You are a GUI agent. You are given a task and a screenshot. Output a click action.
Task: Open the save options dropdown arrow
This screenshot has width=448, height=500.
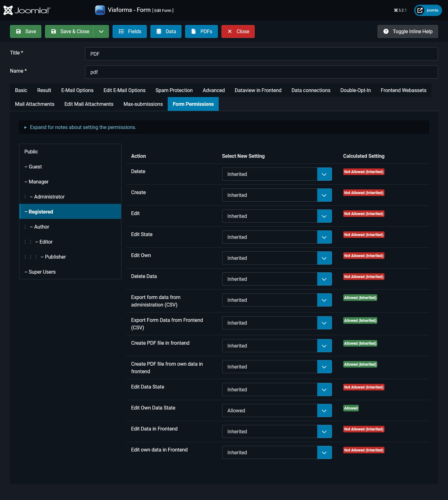pyautogui.click(x=101, y=31)
